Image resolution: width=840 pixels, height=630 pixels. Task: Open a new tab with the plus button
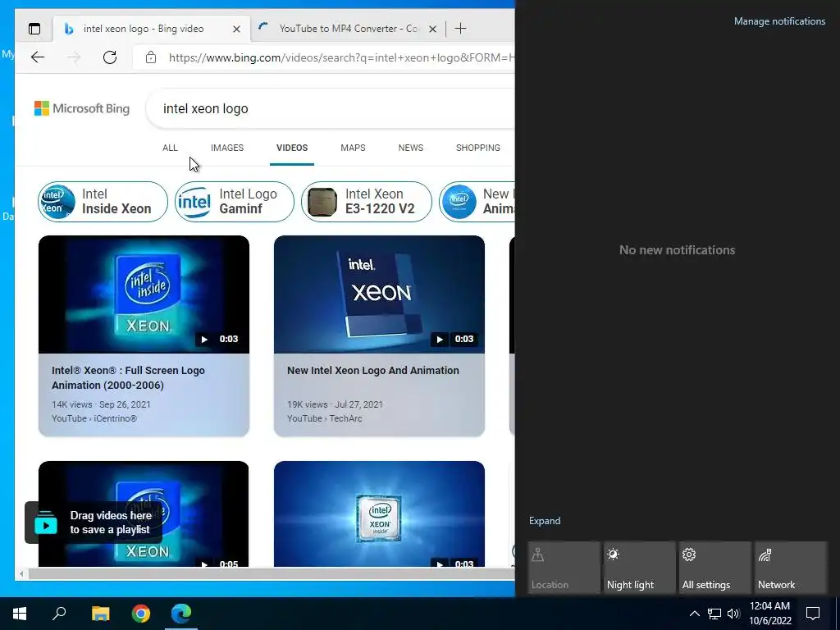click(460, 29)
